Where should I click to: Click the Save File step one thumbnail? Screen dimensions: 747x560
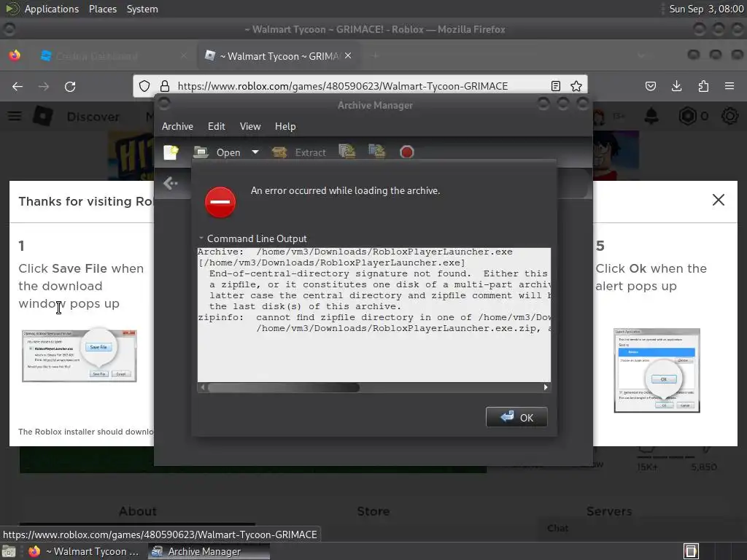click(x=80, y=355)
